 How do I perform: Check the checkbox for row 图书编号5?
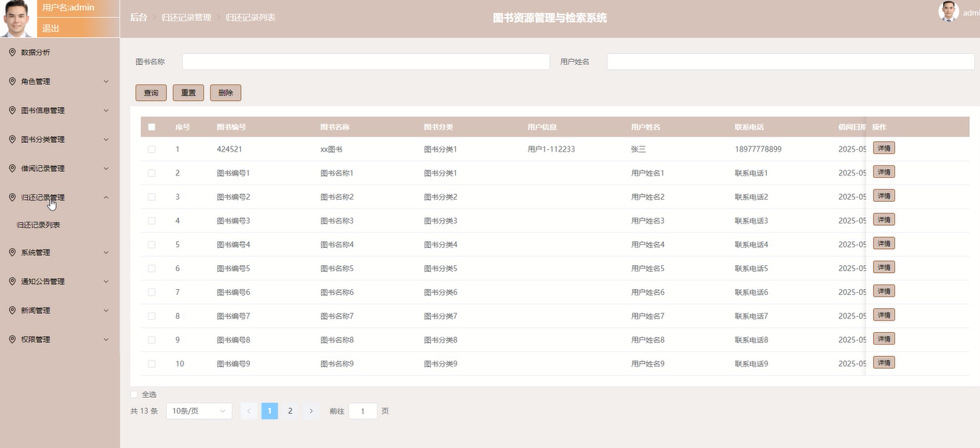pyautogui.click(x=151, y=268)
